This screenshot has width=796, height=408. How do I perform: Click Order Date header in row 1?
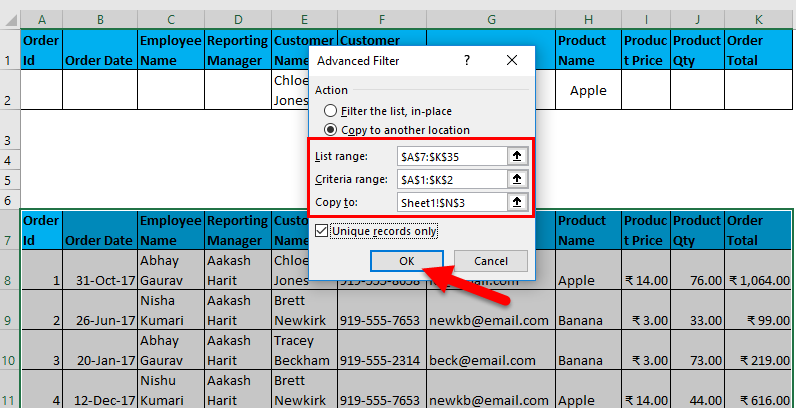point(100,50)
